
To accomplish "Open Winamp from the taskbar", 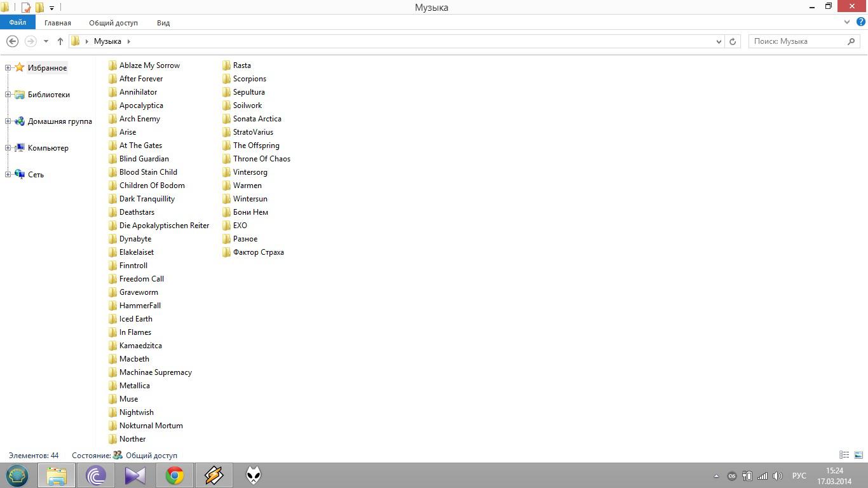I will (214, 475).
